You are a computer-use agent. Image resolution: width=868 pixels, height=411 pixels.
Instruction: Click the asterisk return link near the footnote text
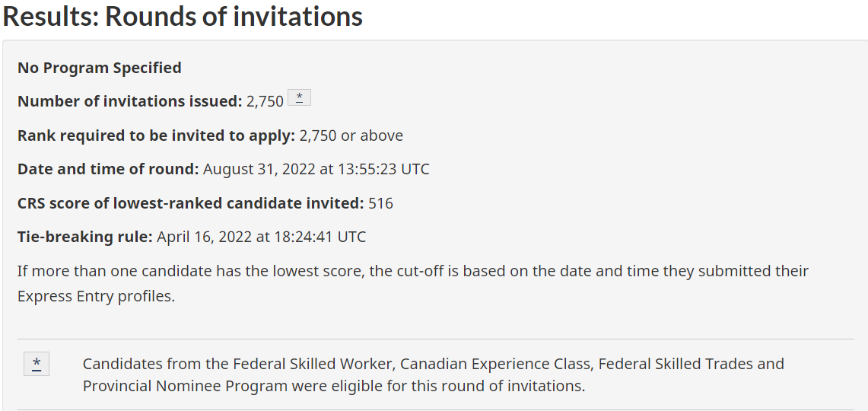pos(37,364)
